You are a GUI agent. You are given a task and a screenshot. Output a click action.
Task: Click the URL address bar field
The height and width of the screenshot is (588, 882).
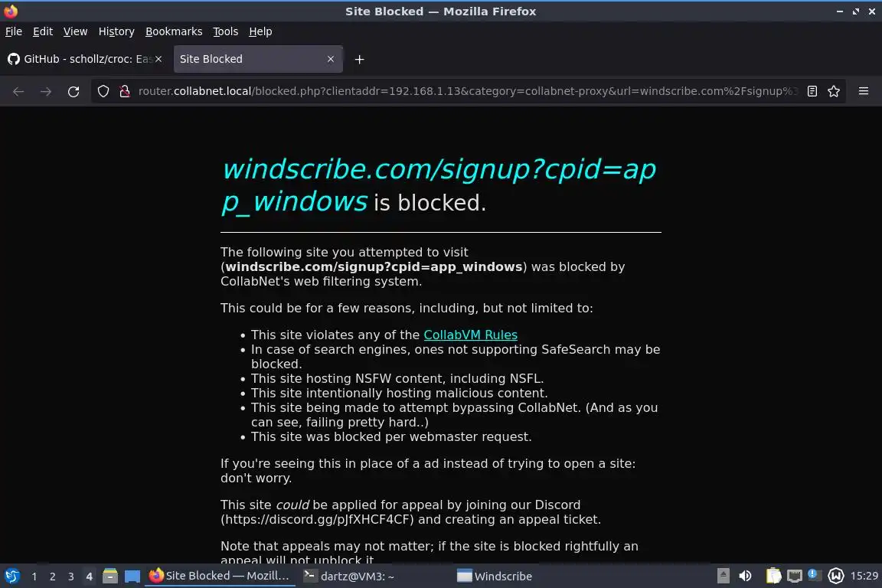467,91
